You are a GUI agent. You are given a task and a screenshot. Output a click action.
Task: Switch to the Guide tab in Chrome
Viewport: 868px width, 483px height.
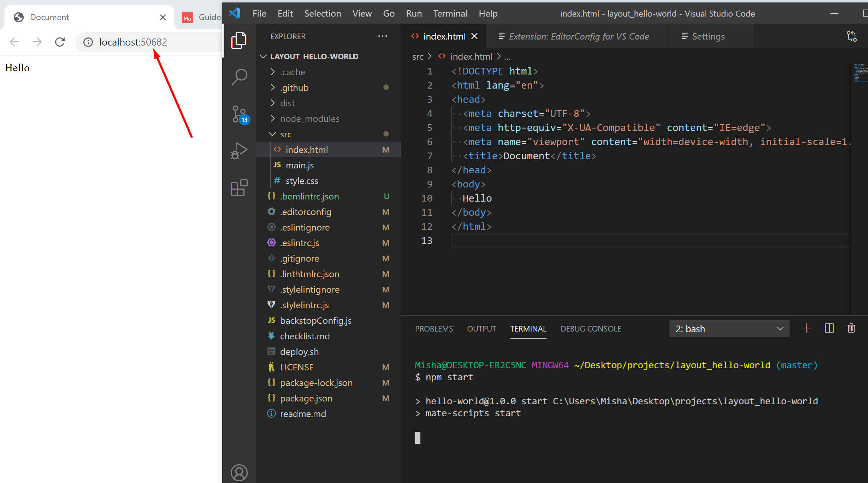point(201,17)
